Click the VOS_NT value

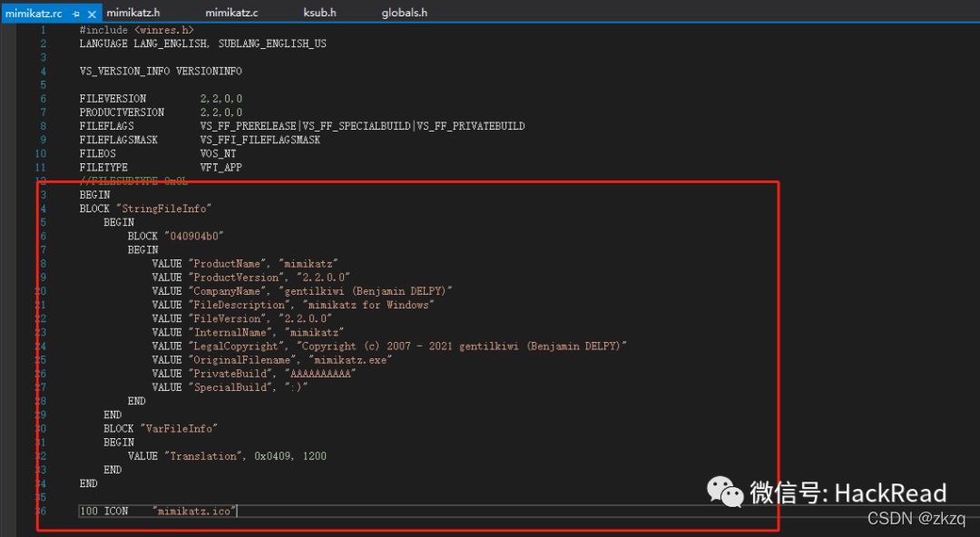tap(218, 154)
